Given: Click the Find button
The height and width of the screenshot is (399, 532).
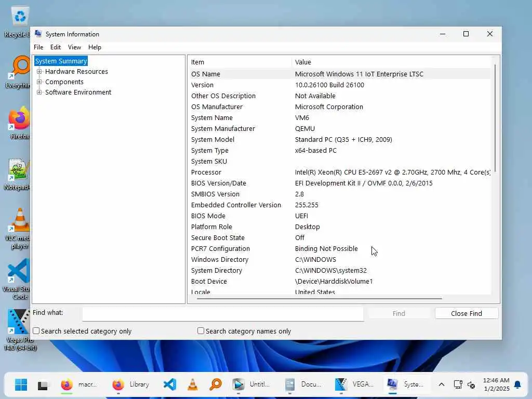Looking at the screenshot, I should [x=399, y=313].
